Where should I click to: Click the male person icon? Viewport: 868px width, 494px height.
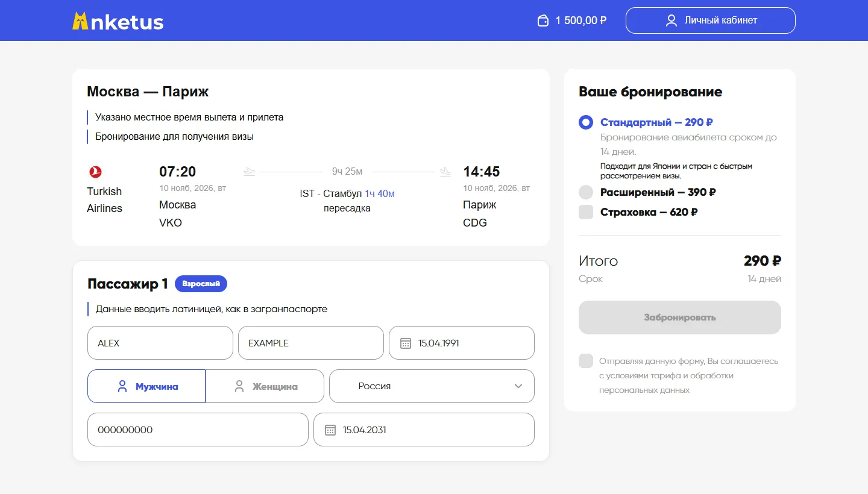click(x=122, y=386)
